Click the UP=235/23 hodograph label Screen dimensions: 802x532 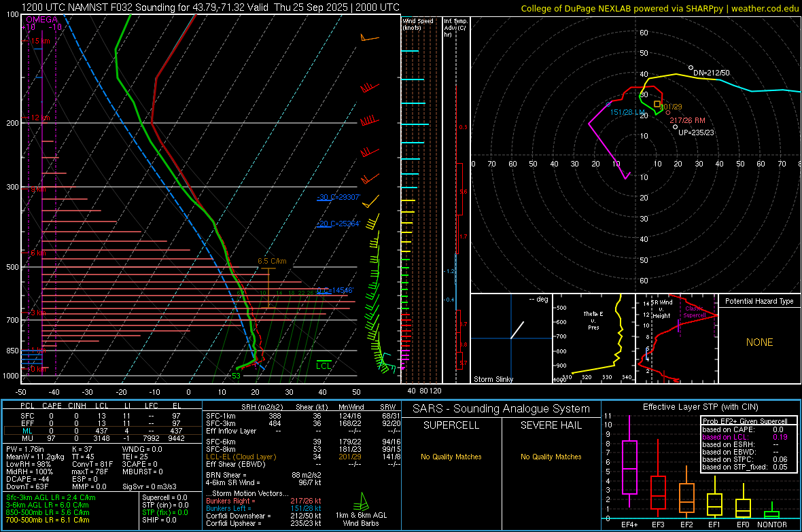(x=696, y=132)
